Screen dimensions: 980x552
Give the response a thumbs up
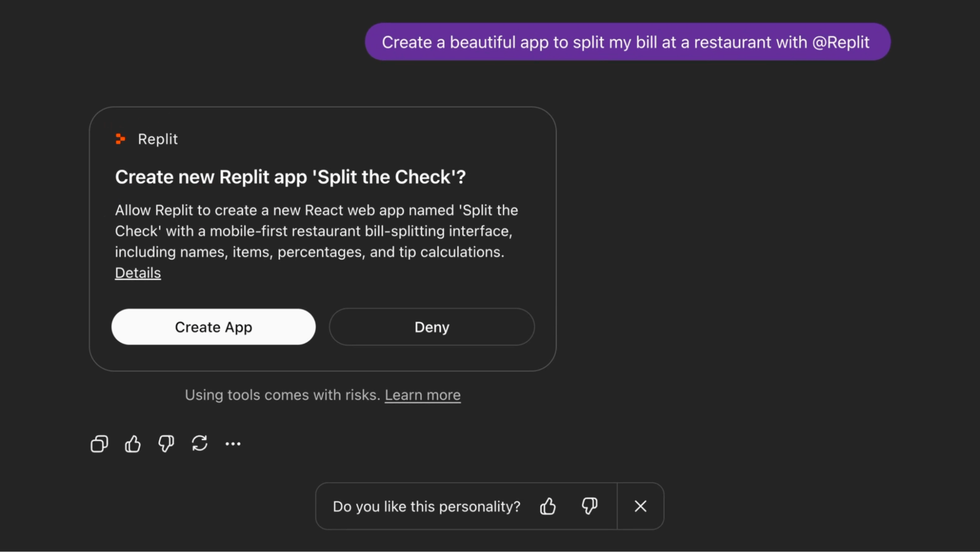pos(133,443)
